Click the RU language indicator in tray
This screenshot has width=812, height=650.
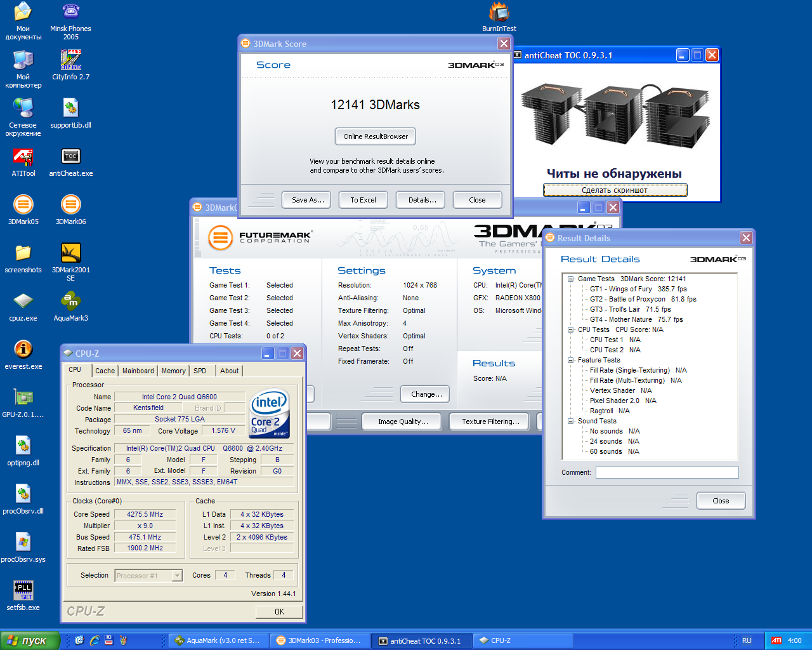point(747,640)
